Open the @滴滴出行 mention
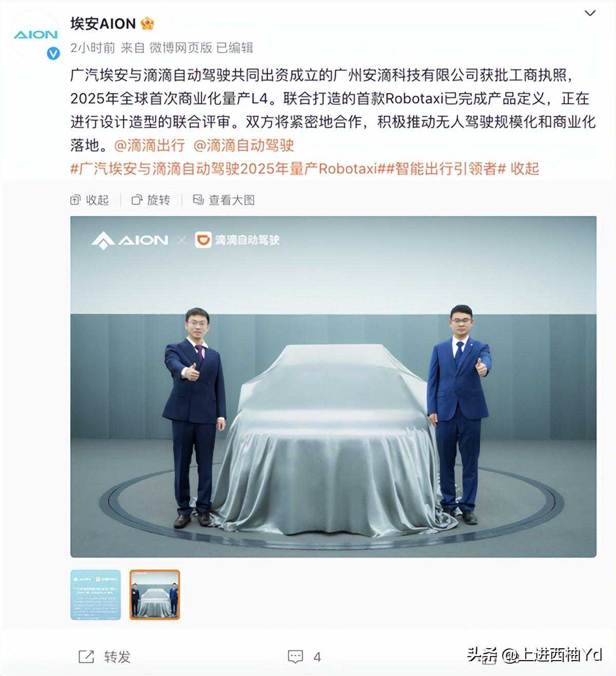 149,145
